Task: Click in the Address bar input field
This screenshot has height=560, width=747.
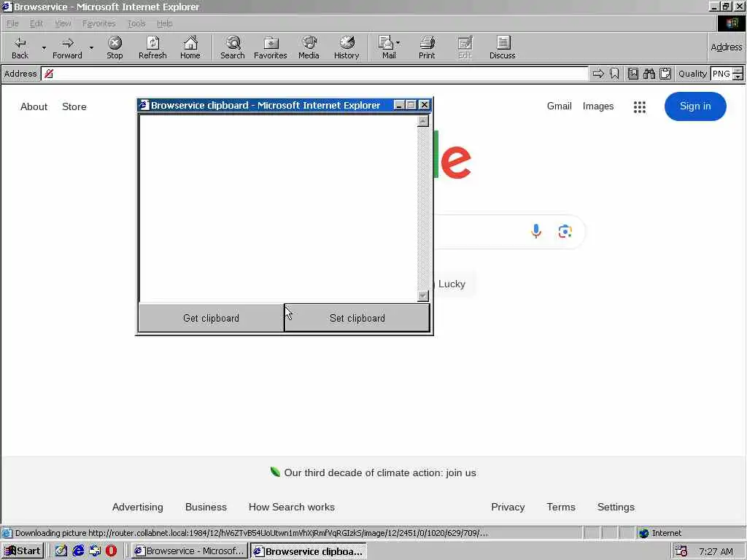Action: (315, 74)
